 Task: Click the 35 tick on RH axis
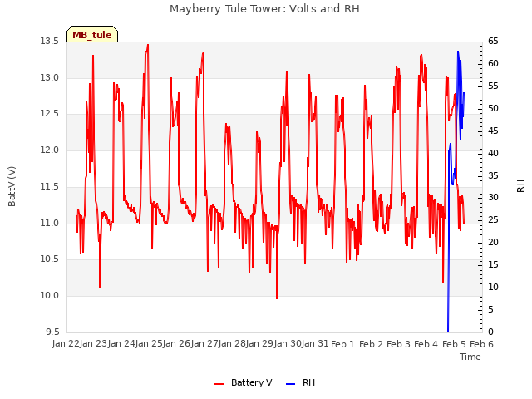[493, 175]
